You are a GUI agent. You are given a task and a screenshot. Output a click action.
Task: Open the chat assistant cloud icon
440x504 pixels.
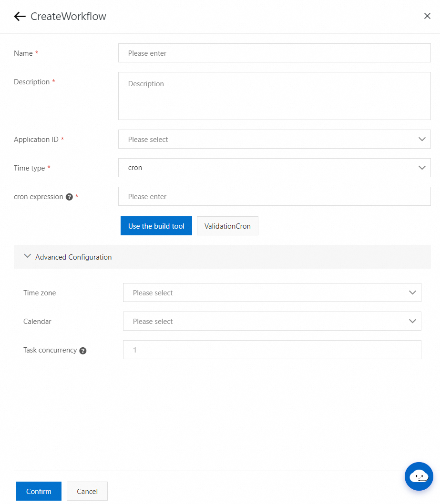click(419, 476)
